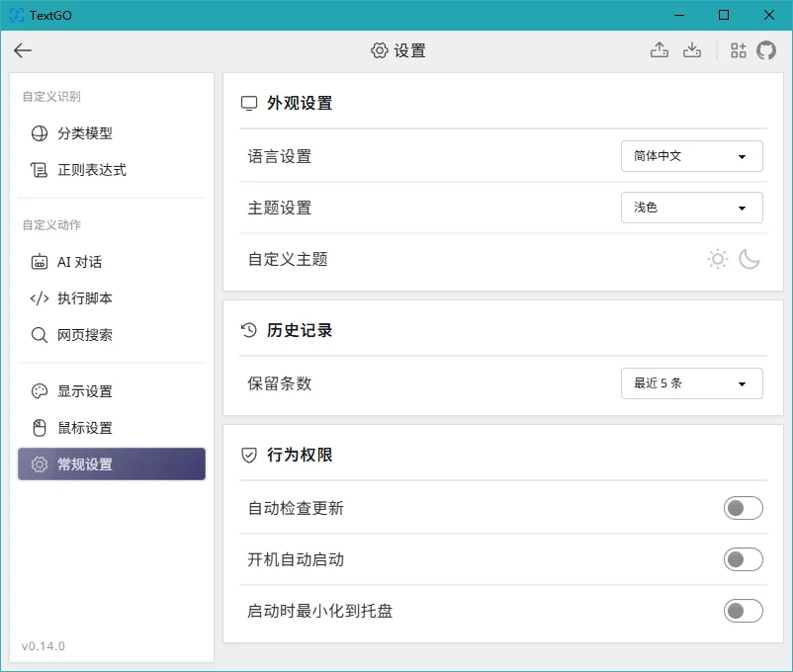793x672 pixels.
Task: Open the AI 对话 sidebar item
Action: tap(112, 262)
